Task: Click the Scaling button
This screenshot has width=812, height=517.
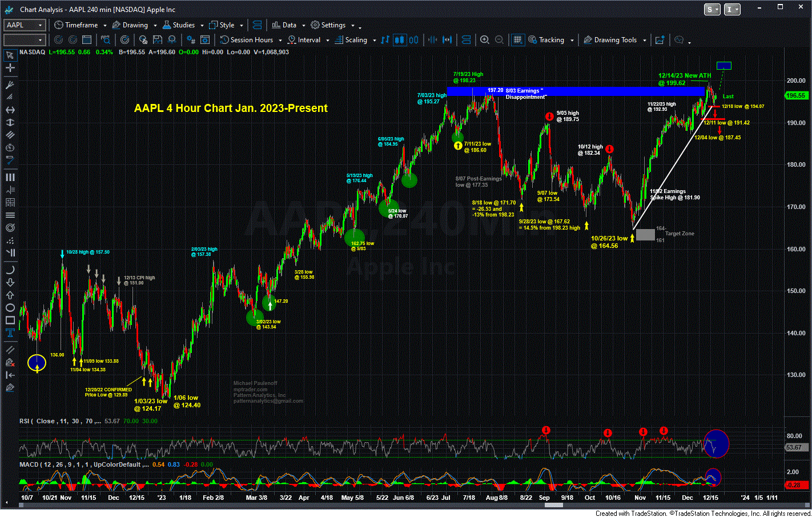Action: click(x=351, y=40)
